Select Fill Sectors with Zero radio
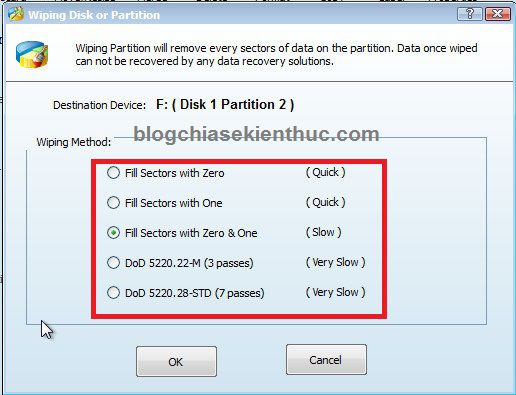 coord(113,173)
